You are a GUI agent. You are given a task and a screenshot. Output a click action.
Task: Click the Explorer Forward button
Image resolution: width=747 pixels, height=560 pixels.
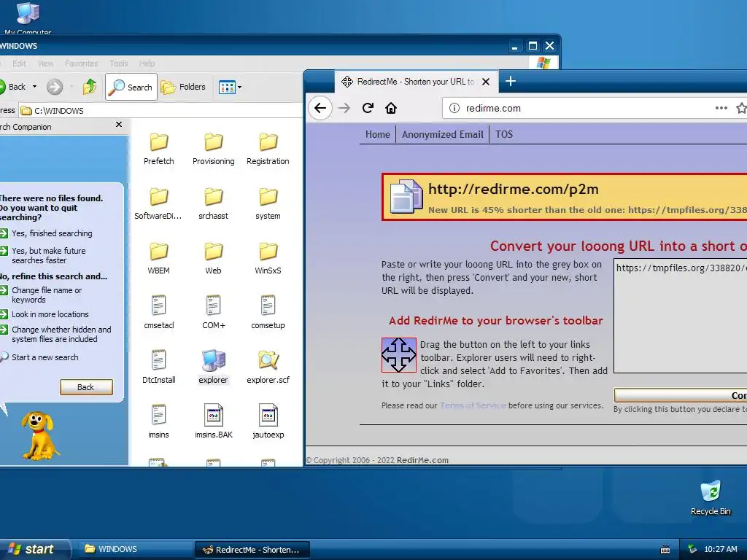pyautogui.click(x=55, y=87)
